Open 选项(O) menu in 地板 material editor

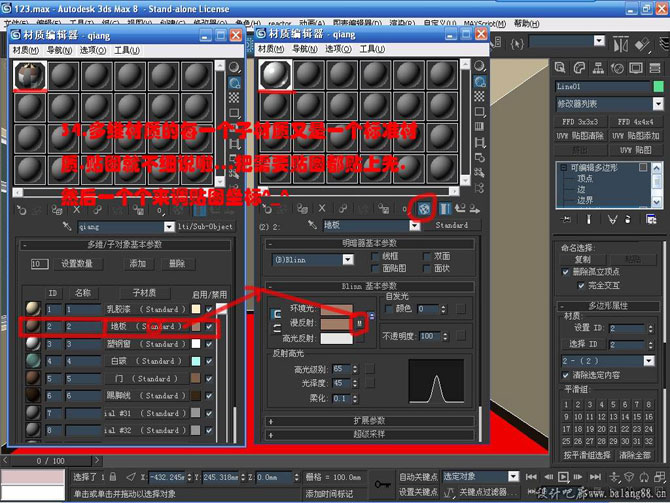tap(338, 49)
